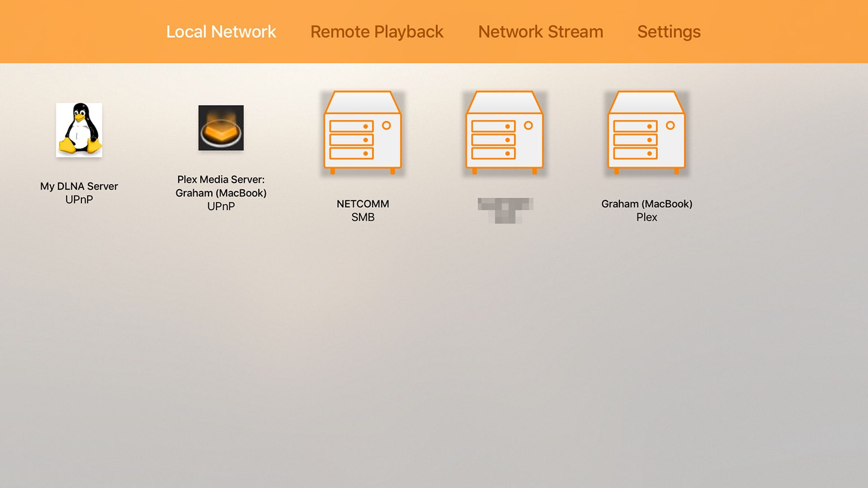Click the 'NETCOMM SMB' label
The height and width of the screenshot is (488, 868).
pos(363,210)
